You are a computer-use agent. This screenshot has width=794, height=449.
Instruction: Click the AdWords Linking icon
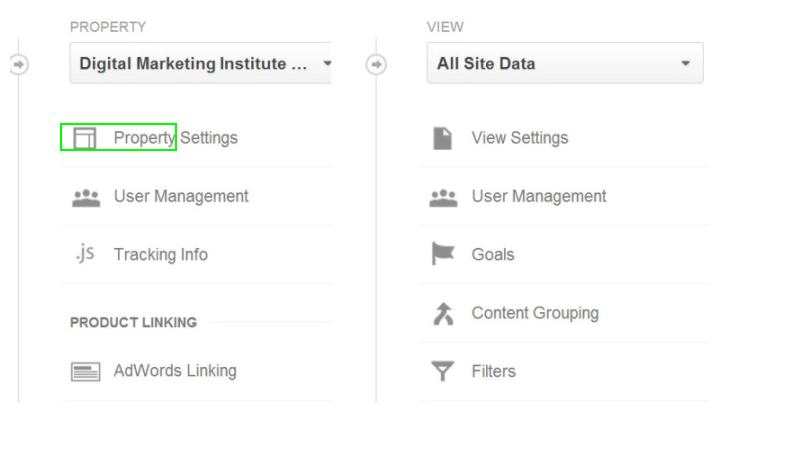(x=85, y=372)
